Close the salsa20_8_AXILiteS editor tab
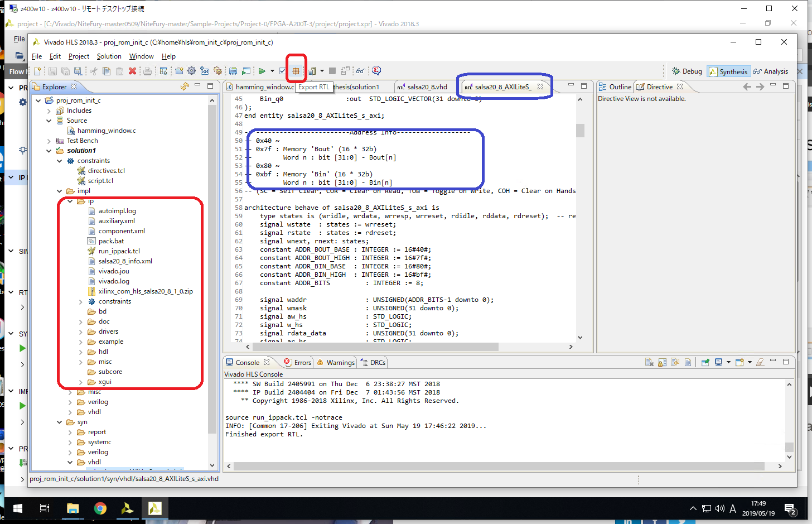The height and width of the screenshot is (524, 812). [x=540, y=86]
